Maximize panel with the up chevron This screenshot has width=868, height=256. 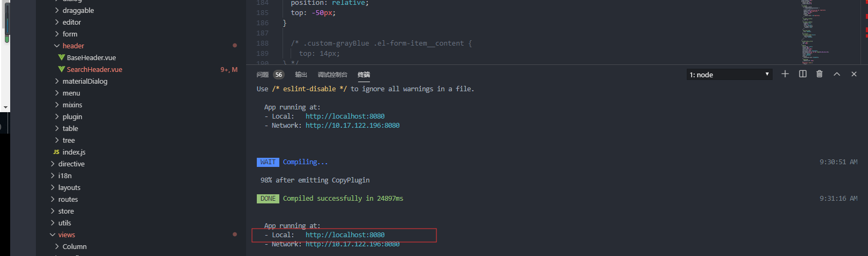836,74
